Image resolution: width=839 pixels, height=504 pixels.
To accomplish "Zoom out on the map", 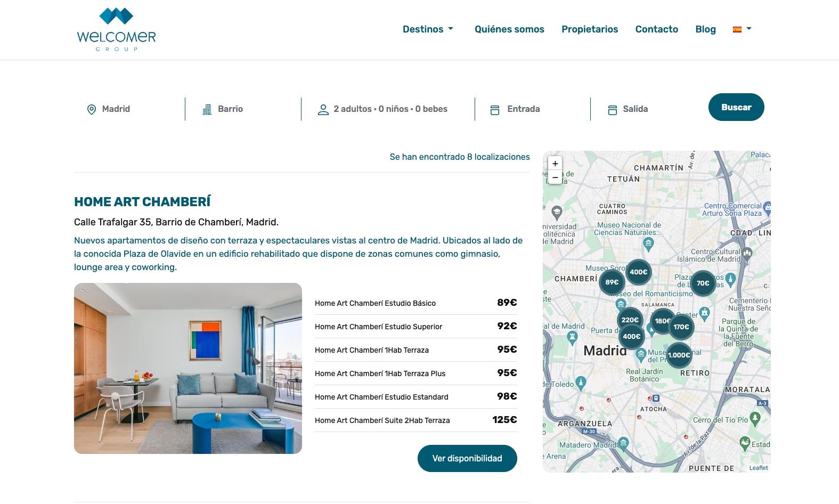I will click(555, 177).
